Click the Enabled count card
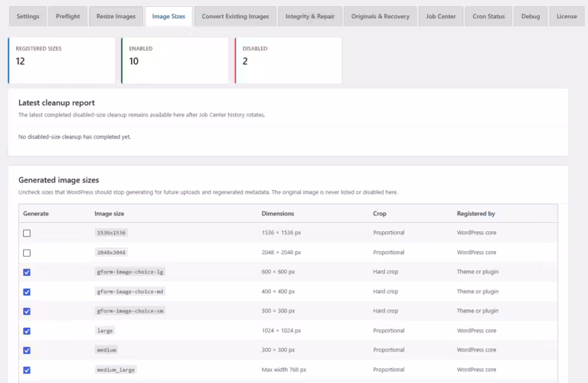 (175, 61)
